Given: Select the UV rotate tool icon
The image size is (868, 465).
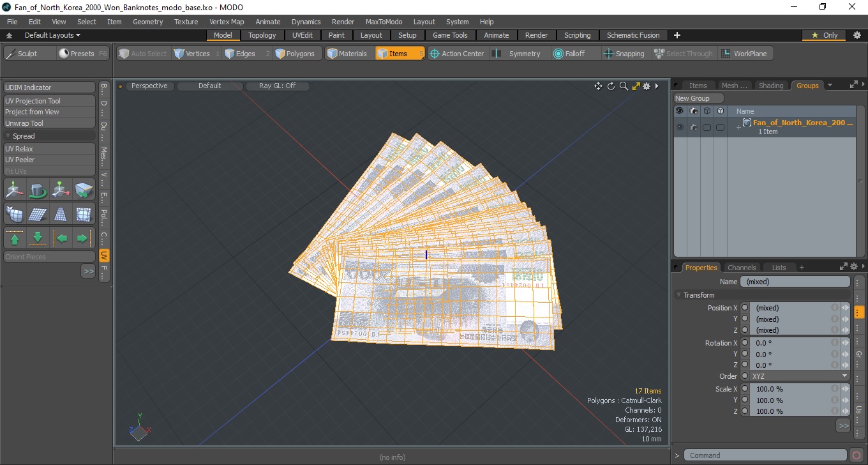Looking at the screenshot, I should click(38, 190).
